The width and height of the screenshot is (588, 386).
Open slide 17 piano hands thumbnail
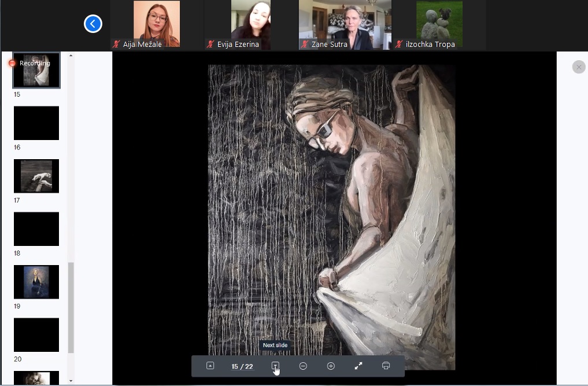pos(36,176)
